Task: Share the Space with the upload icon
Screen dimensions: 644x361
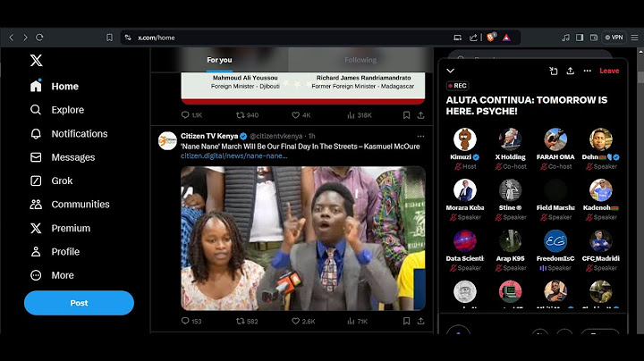Action: point(570,71)
